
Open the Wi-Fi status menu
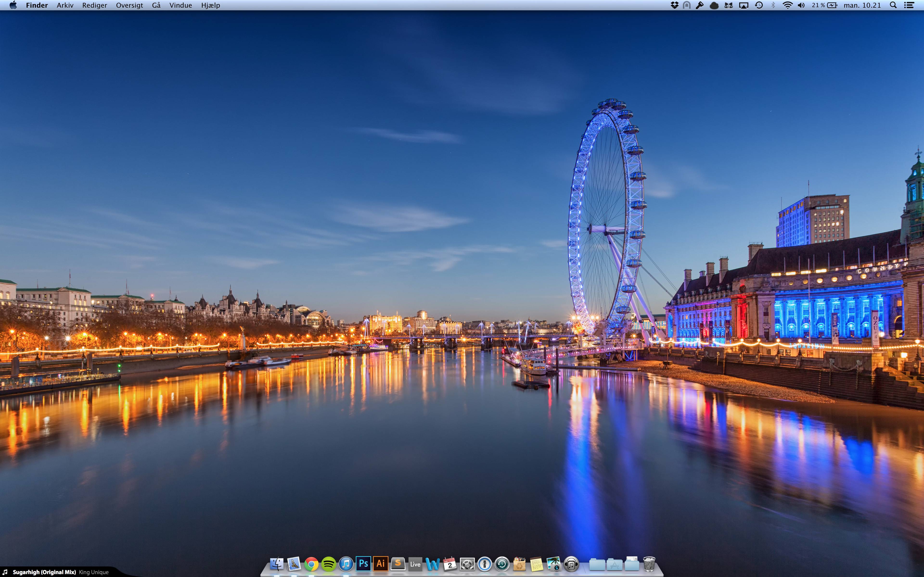(787, 5)
